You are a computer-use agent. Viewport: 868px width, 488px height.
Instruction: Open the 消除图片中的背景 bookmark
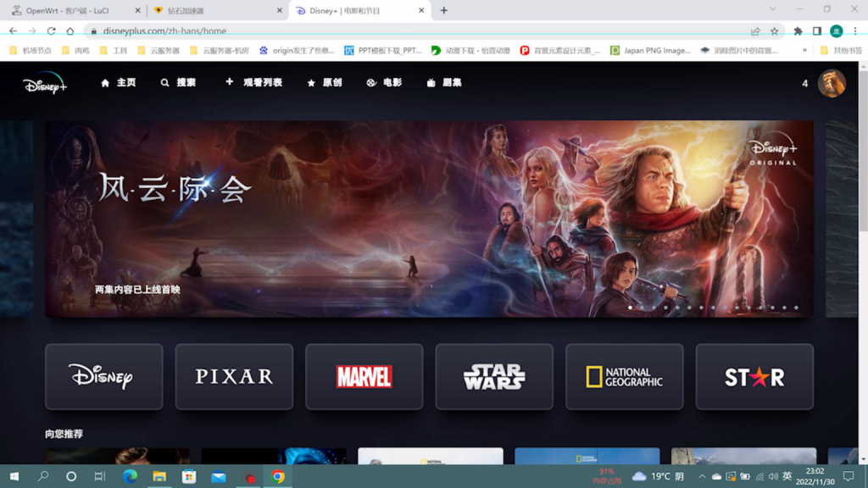739,50
